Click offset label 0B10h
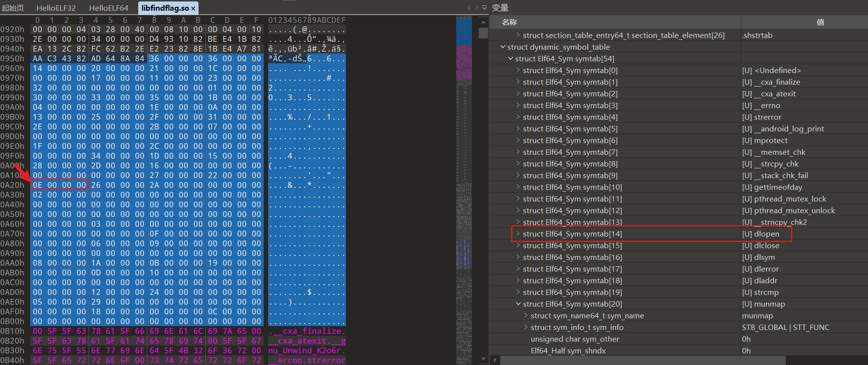The width and height of the screenshot is (868, 365). click(12, 331)
